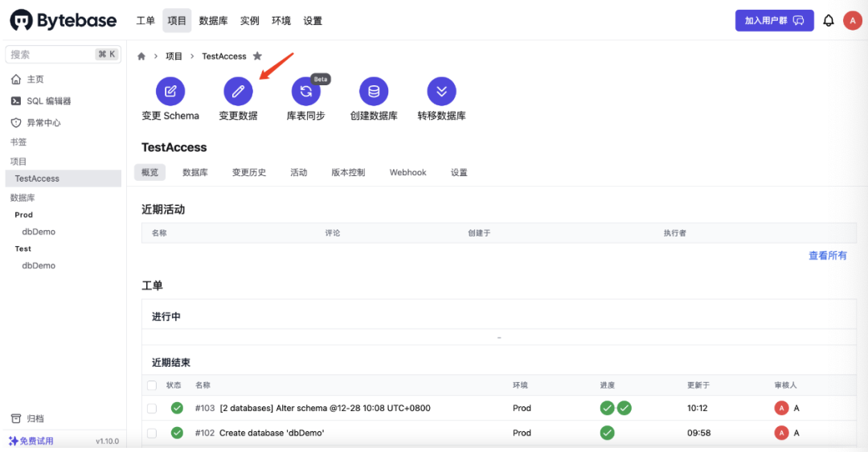Switch to the 变更历史 tab

[x=249, y=172]
